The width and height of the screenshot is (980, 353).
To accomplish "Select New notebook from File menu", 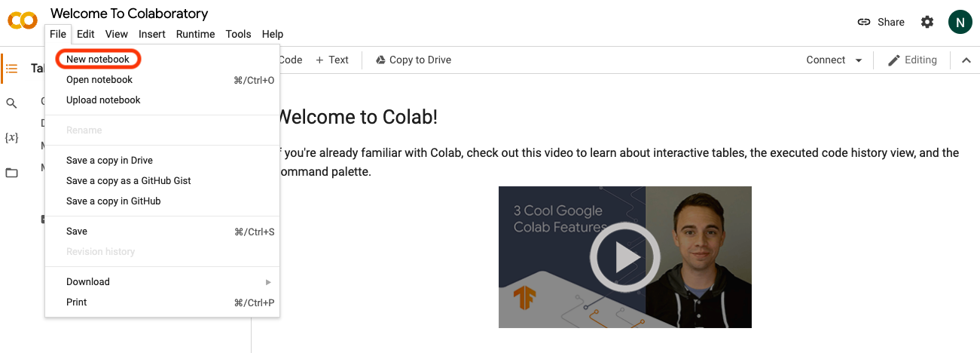I will point(98,60).
